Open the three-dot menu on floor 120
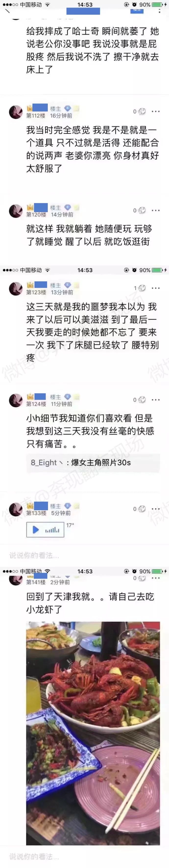The height and width of the screenshot is (868, 169). click(x=156, y=211)
